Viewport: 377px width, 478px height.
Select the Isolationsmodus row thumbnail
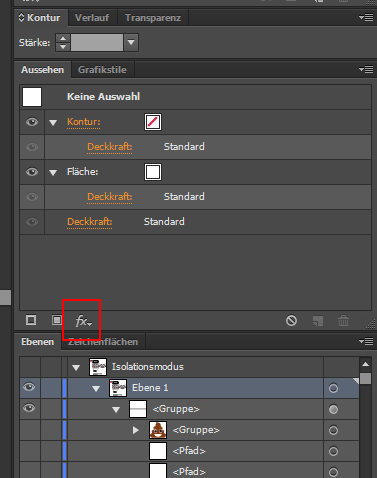[98, 367]
